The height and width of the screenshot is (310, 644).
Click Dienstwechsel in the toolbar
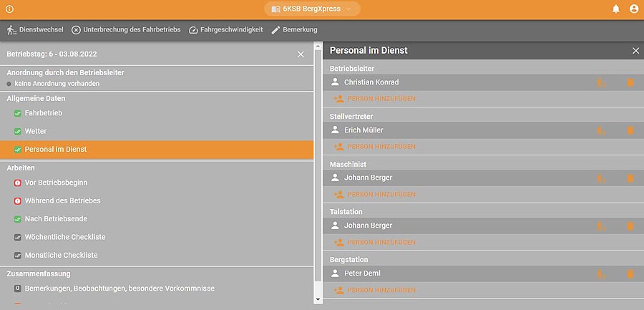pyautogui.click(x=35, y=30)
